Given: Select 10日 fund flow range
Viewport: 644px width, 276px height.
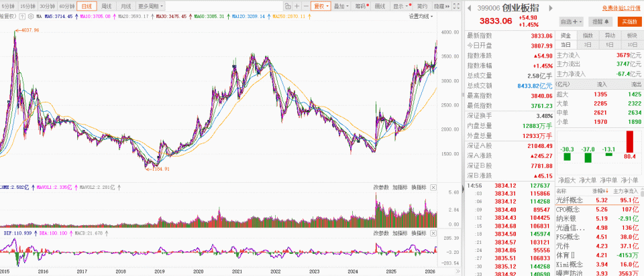Looking at the screenshot, I should [632, 45].
